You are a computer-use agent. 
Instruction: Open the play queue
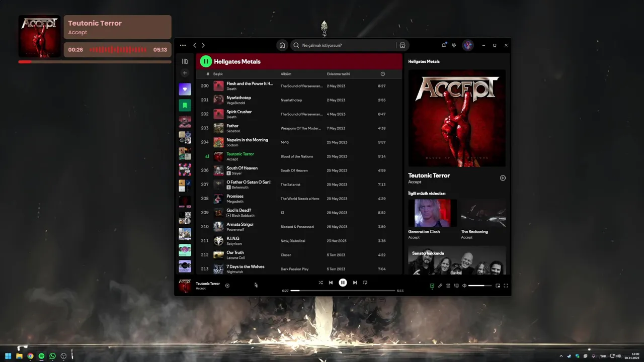pos(448,286)
